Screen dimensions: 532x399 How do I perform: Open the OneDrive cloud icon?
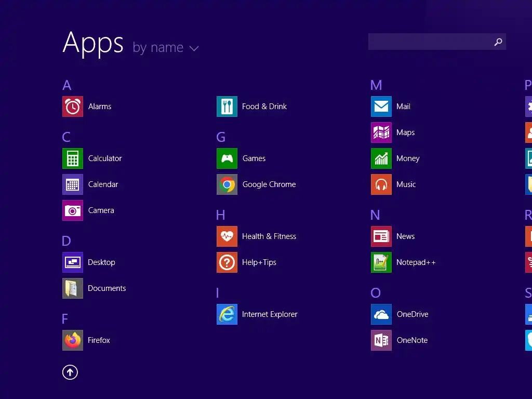[x=381, y=314]
